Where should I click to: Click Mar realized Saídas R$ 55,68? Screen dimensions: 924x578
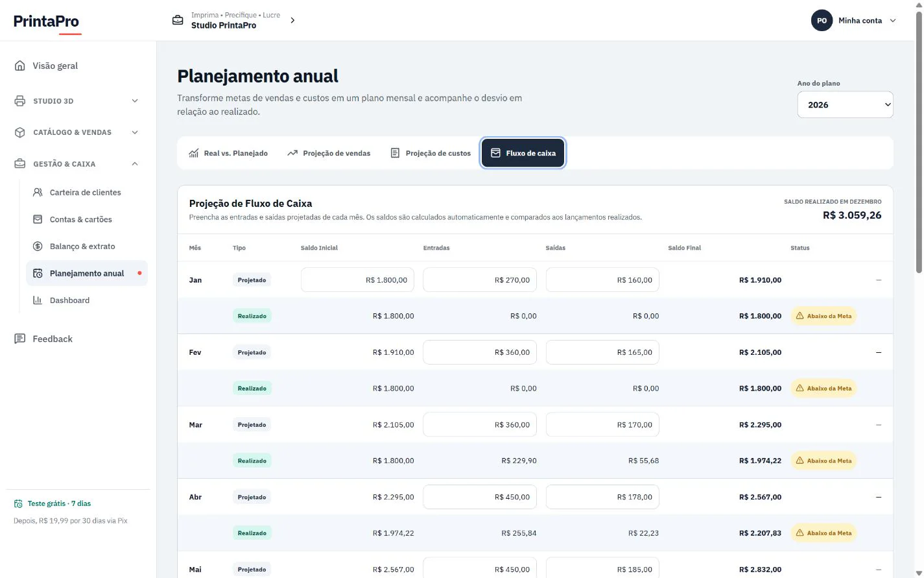click(643, 461)
